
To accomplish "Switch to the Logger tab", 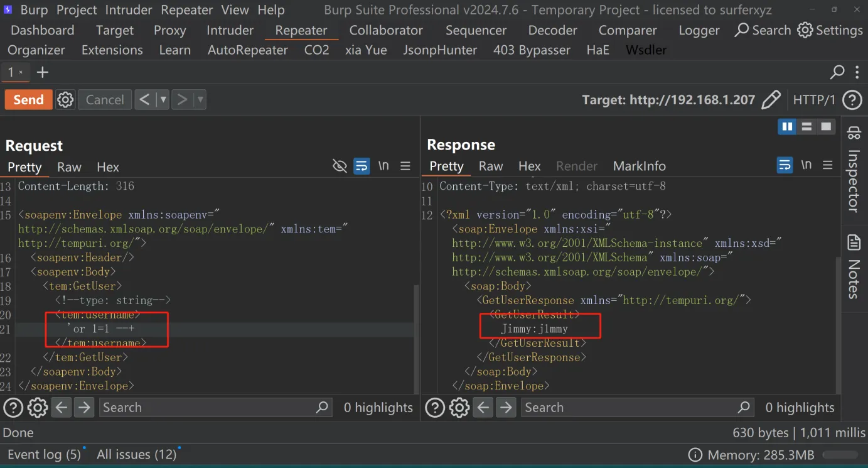I will coord(699,30).
